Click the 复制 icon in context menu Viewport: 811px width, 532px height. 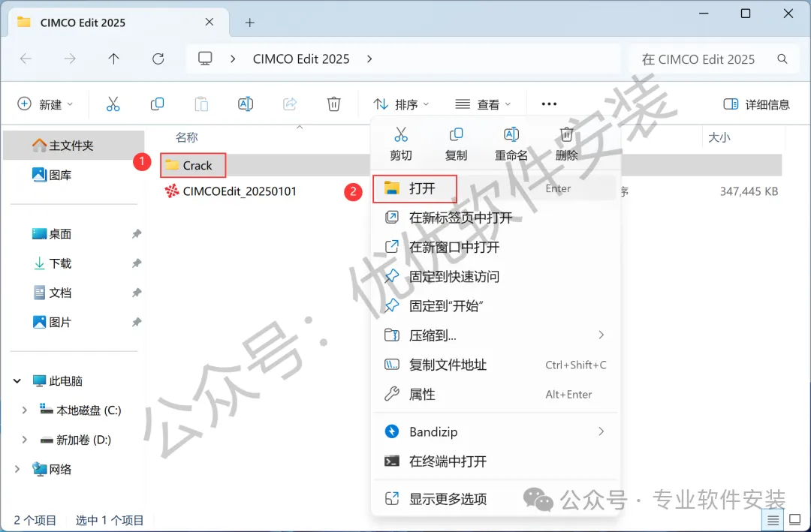click(x=457, y=134)
